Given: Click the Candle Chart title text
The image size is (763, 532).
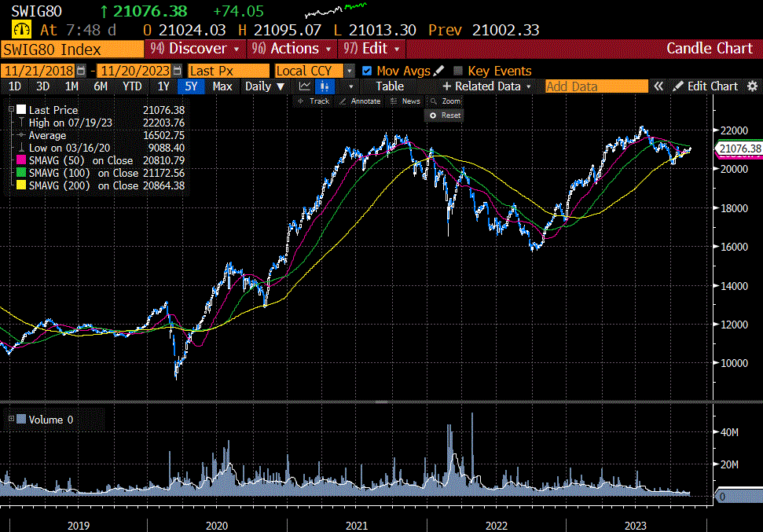Looking at the screenshot, I should tap(710, 49).
